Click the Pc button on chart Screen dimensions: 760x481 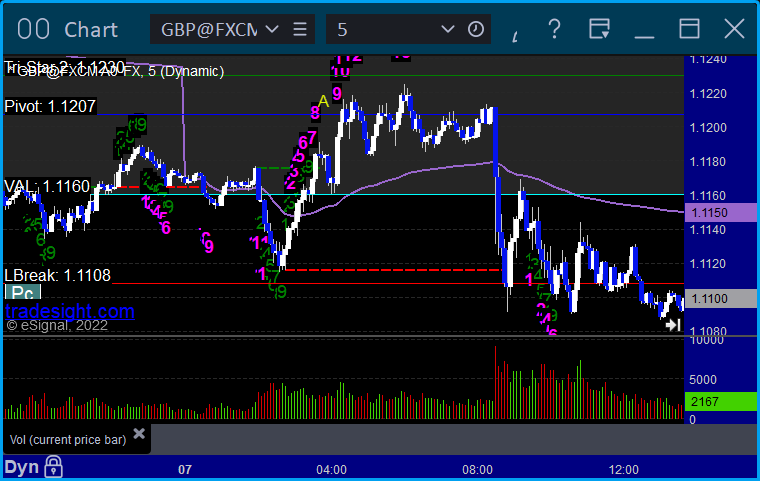[x=23, y=293]
